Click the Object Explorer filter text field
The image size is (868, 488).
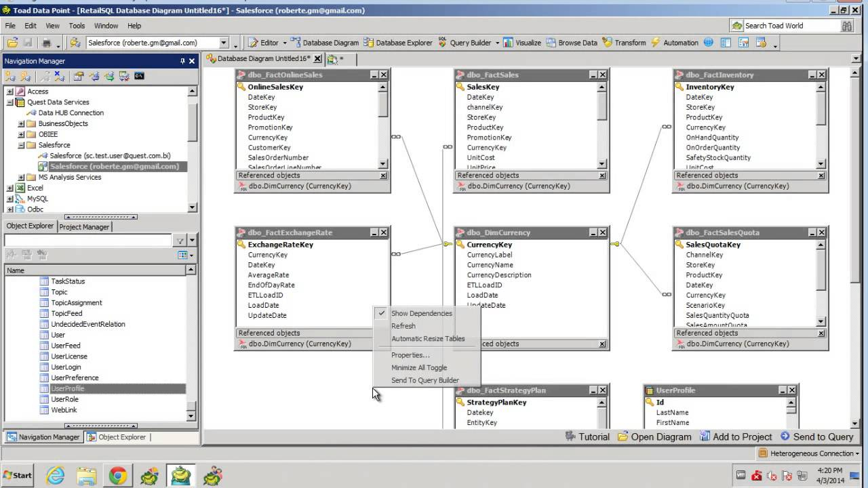point(88,241)
